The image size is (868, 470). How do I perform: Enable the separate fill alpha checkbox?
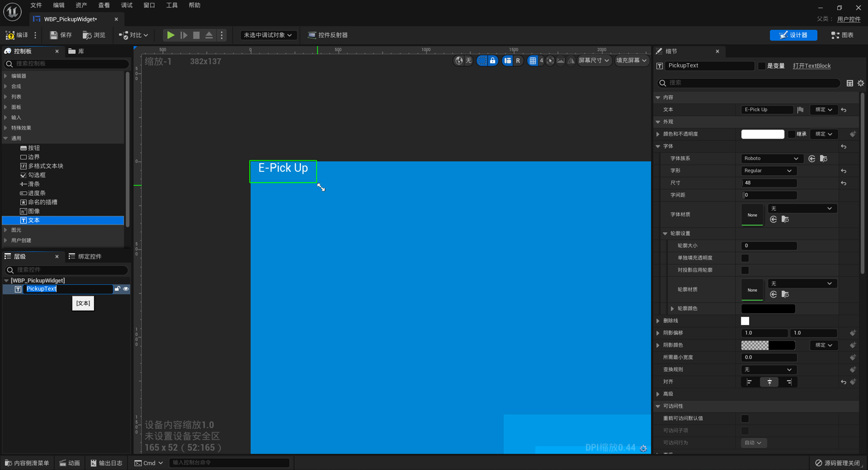[x=745, y=258]
